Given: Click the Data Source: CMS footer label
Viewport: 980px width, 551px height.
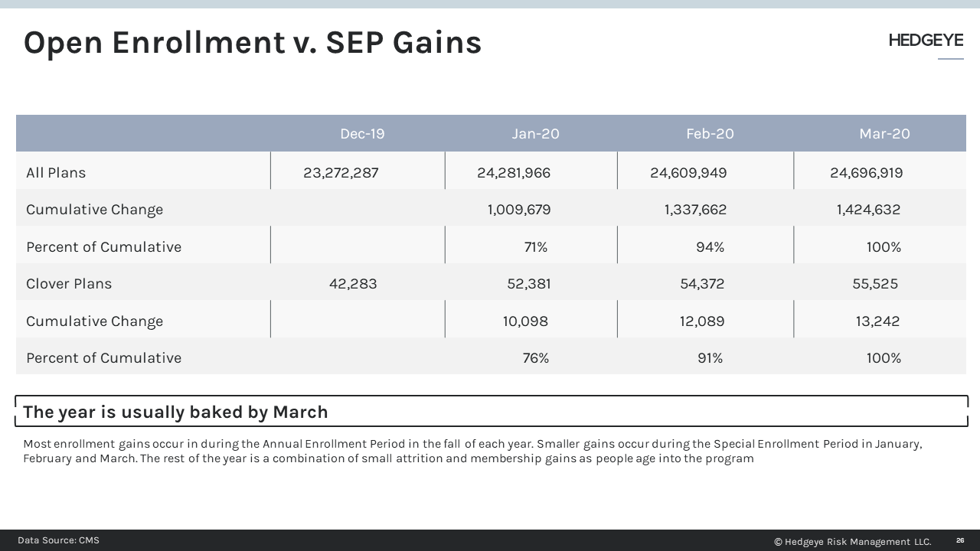Looking at the screenshot, I should tap(58, 540).
